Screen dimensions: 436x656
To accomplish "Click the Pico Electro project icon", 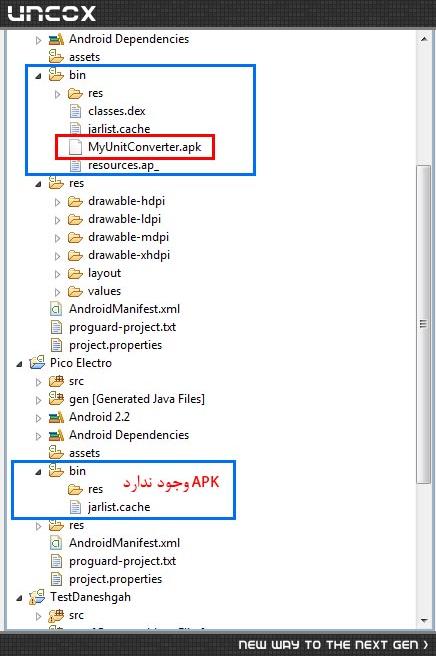I will pos(37,363).
